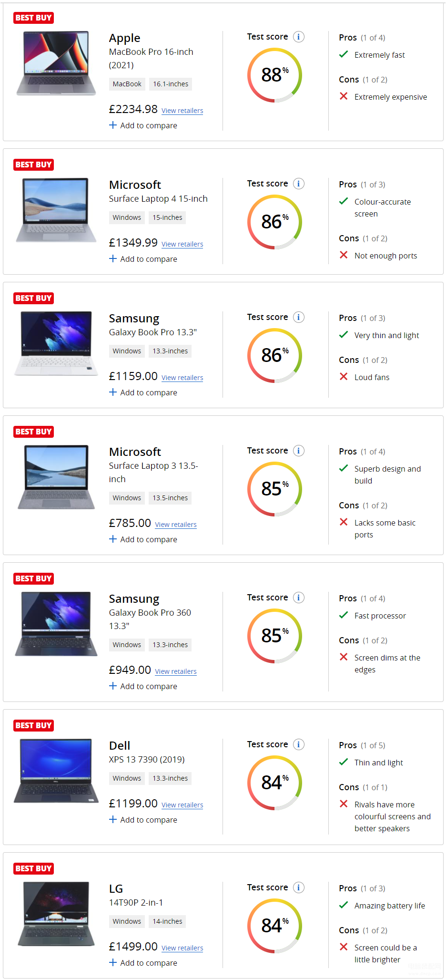This screenshot has width=446, height=980.
Task: Add Samsung Galaxy Book Pro 360 to compare
Action: click(143, 686)
